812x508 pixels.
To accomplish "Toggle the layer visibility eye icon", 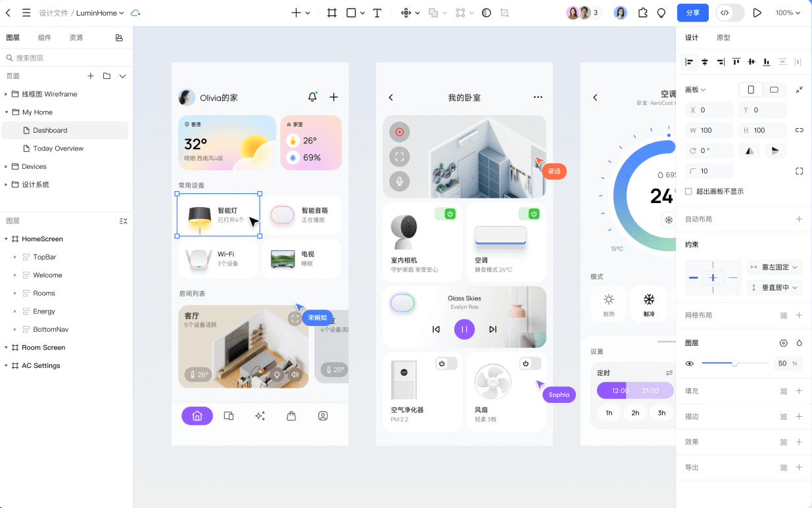I will click(689, 363).
